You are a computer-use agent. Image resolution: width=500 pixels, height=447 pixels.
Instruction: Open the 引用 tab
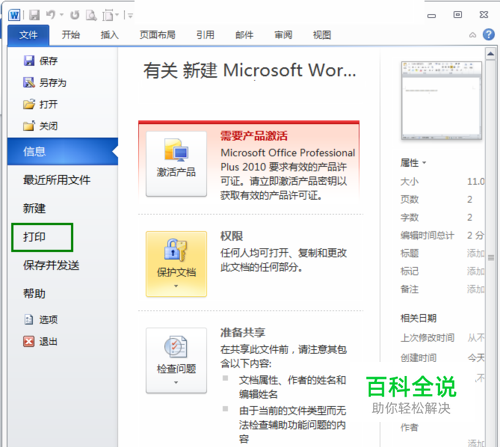(205, 35)
